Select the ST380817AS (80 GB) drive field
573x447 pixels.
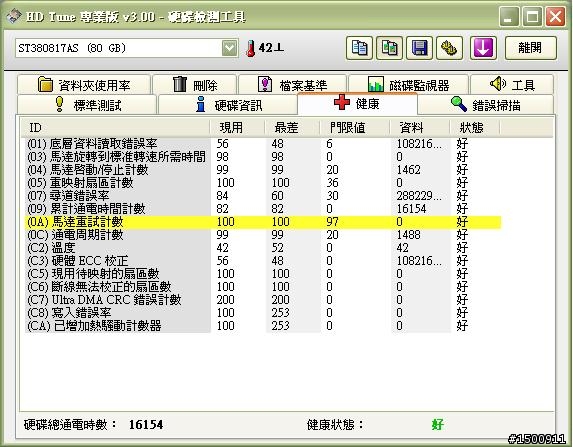(x=126, y=48)
